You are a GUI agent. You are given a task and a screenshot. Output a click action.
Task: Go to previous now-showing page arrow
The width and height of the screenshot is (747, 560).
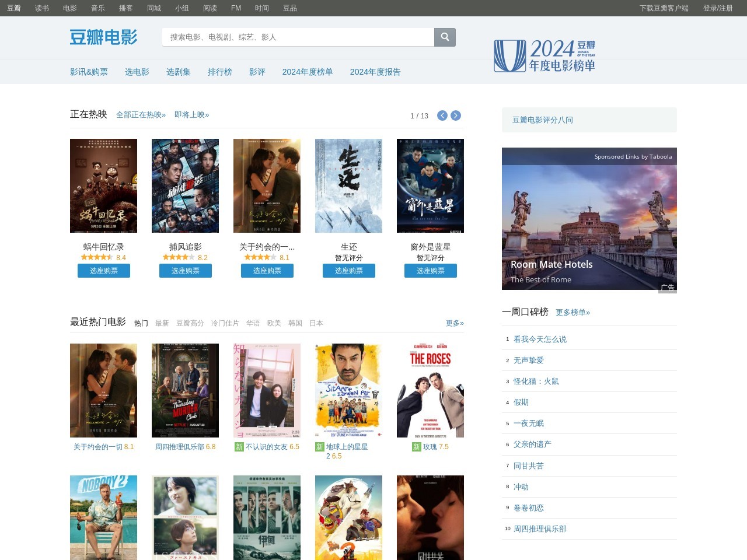click(x=442, y=116)
